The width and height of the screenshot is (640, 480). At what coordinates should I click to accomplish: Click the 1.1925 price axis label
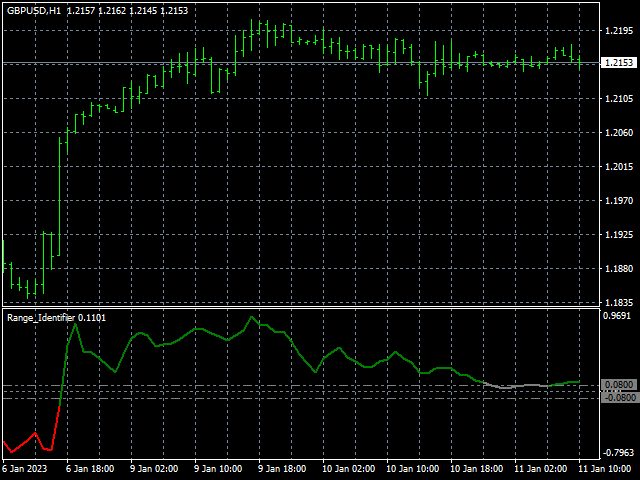tap(619, 235)
